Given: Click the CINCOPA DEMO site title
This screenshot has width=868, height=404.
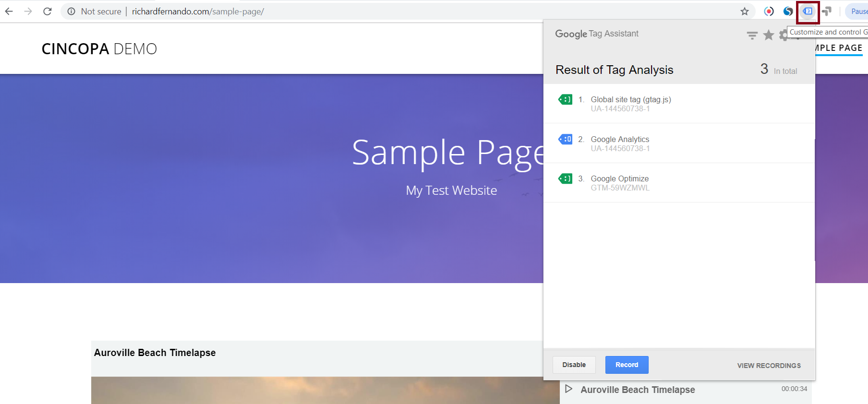Looking at the screenshot, I should tap(99, 49).
